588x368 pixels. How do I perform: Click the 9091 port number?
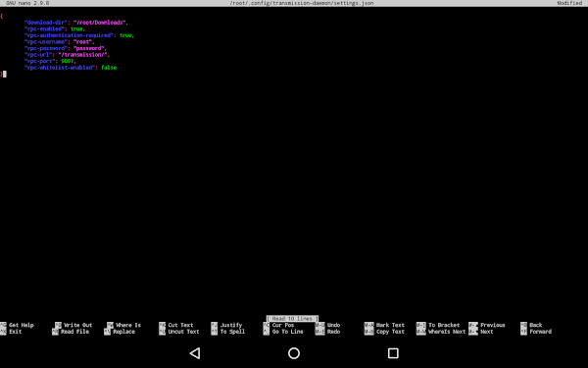pos(67,61)
